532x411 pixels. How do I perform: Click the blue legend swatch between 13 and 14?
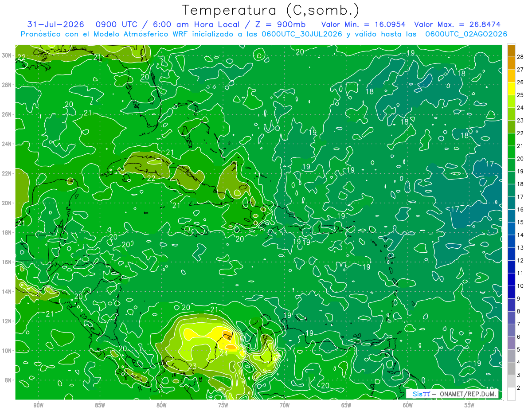pos(511,241)
